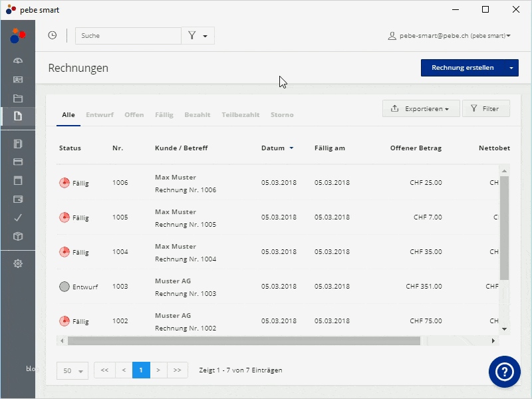The width and height of the screenshot is (532, 399).
Task: Open the search filter funnel dropdown
Action: click(x=198, y=36)
